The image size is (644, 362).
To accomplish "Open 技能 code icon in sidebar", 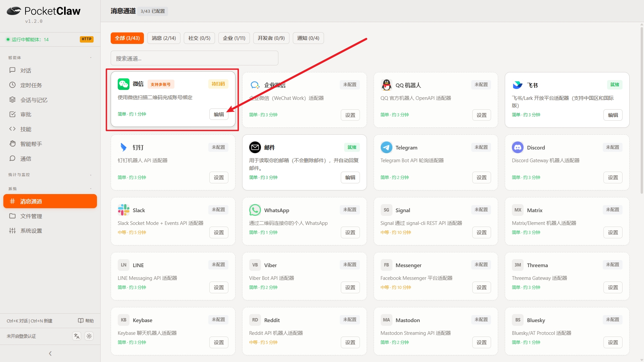I will pos(12,129).
